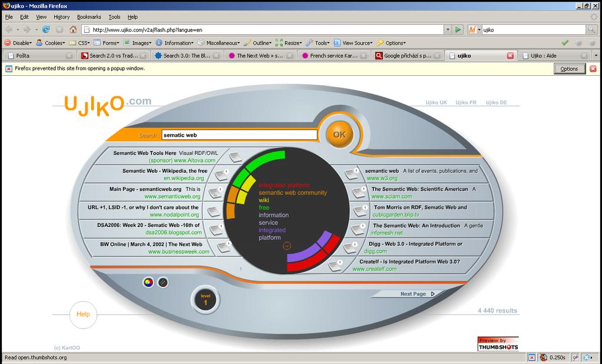Image resolution: width=602 pixels, height=364 pixels.
Task: Open The Semantic Web: Scientific American result
Action: point(420,189)
